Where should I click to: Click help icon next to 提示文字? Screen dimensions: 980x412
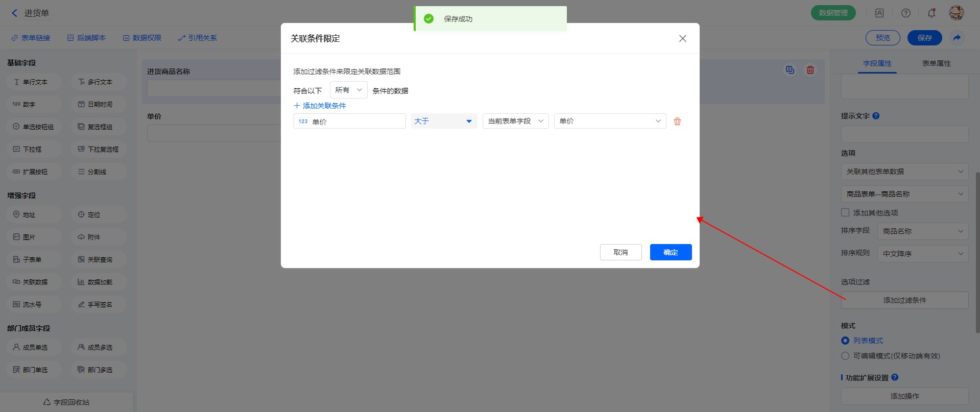876,116
